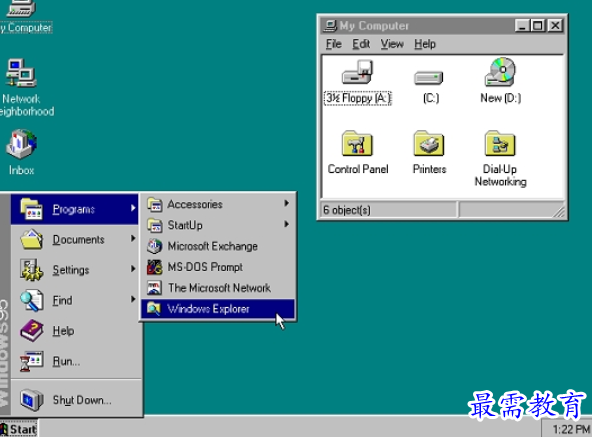
Task: Click the My Computer desktop icon
Action: [21, 8]
